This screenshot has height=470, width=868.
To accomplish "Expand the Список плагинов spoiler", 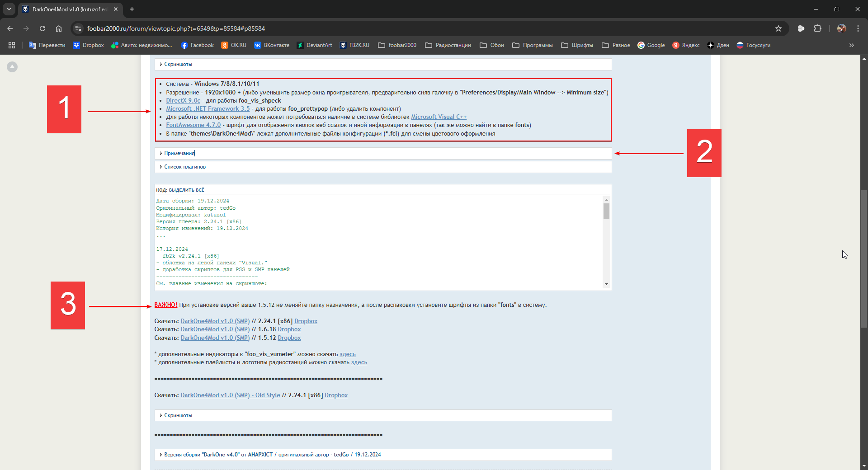I will point(184,167).
